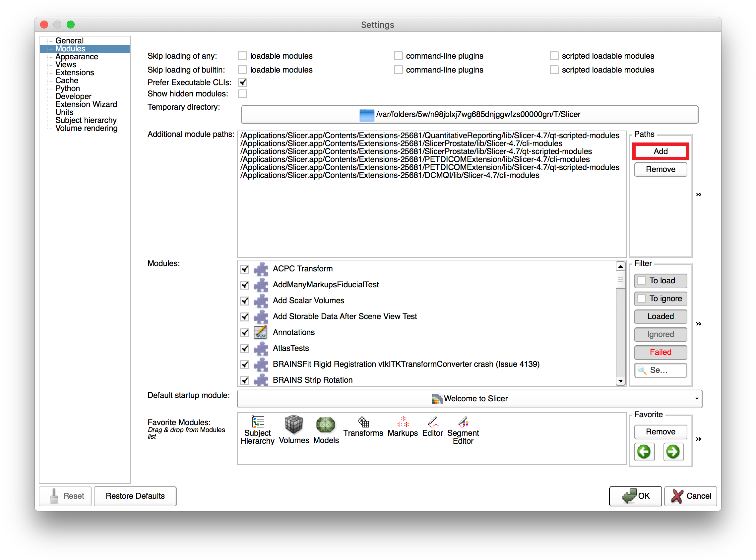Click the modules list scroll up arrow
This screenshot has height=560, width=756.
pyautogui.click(x=620, y=267)
